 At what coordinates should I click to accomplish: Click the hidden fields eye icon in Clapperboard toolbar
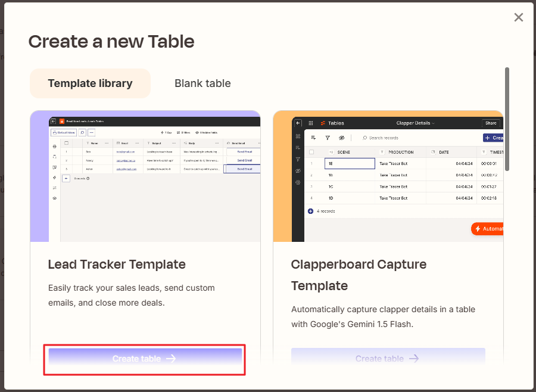coord(342,138)
